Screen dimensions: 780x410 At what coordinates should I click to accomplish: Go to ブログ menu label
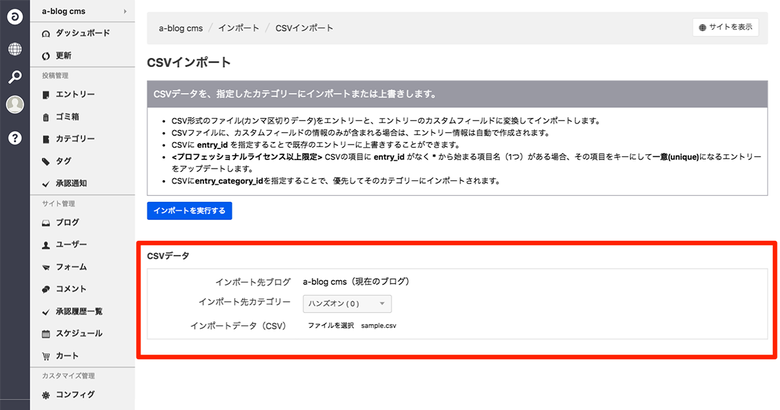coord(67,222)
